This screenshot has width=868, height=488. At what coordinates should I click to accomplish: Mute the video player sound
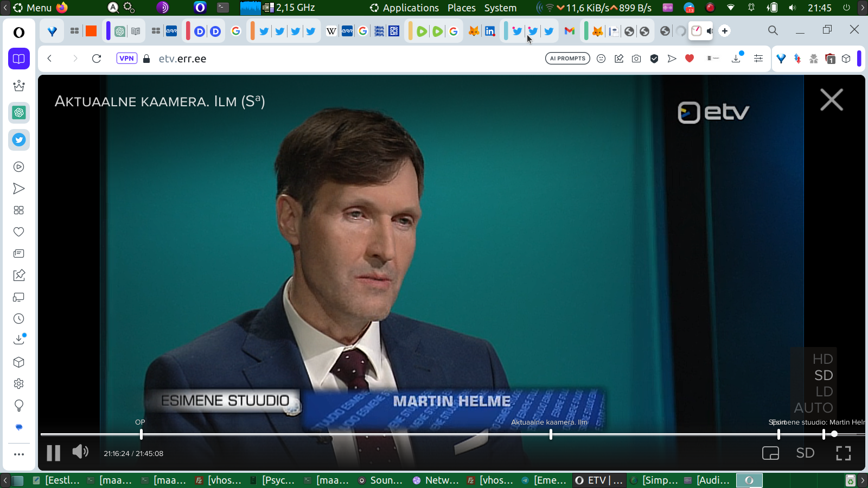[x=80, y=452]
